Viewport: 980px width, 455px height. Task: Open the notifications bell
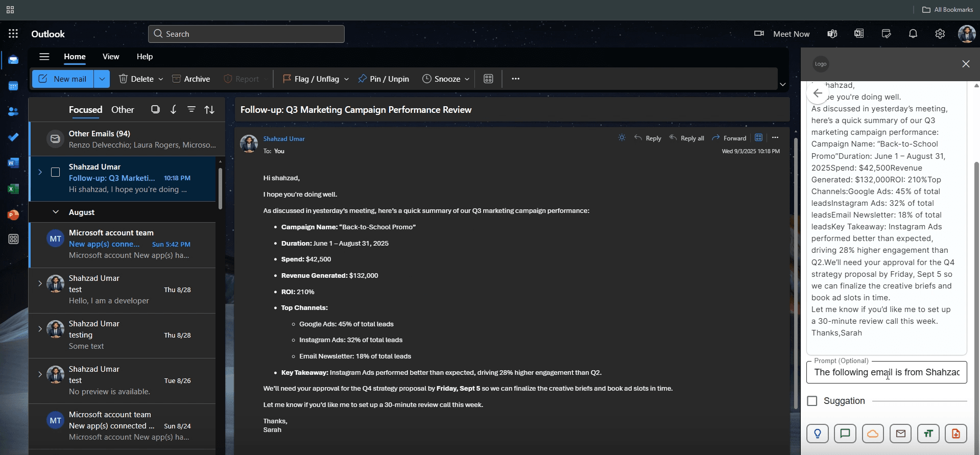pos(913,34)
